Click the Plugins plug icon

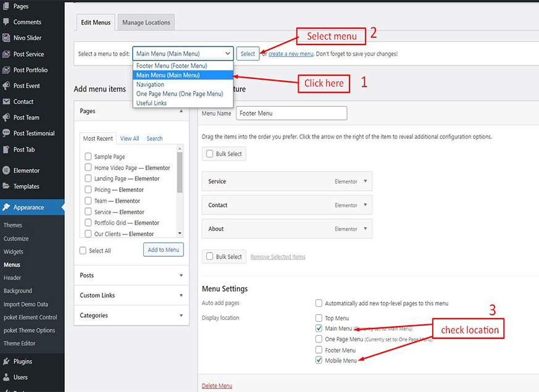6,362
